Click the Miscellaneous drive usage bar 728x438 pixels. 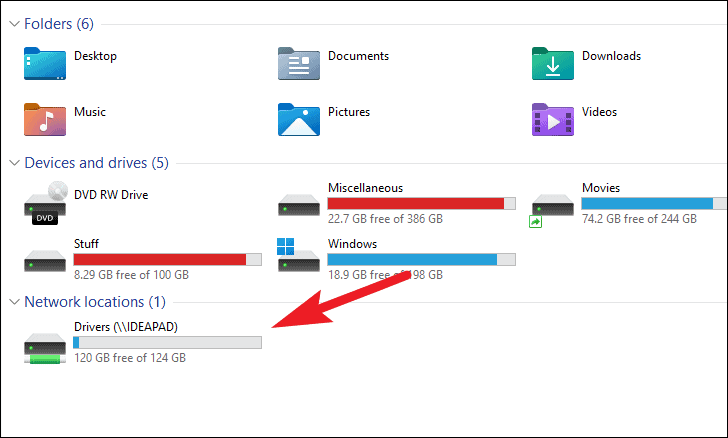click(x=422, y=203)
